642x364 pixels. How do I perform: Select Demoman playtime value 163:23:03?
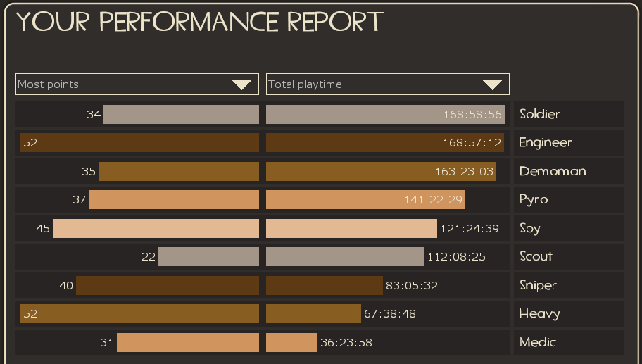click(465, 171)
